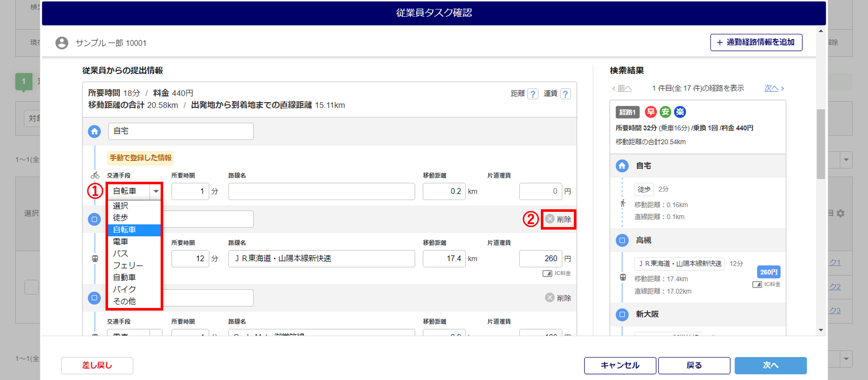868x380 pixels.
Task: Click the 片道運賃 field showing 0 円
Action: 540,191
